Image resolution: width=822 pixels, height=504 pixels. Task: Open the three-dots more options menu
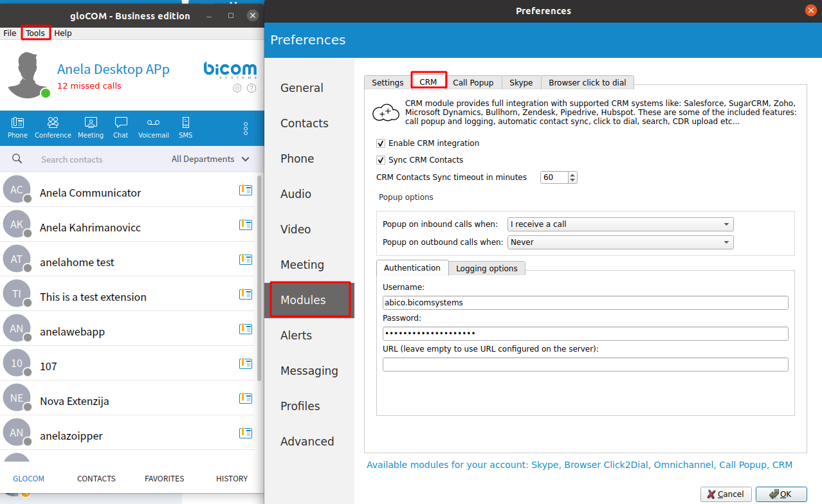coord(246,129)
